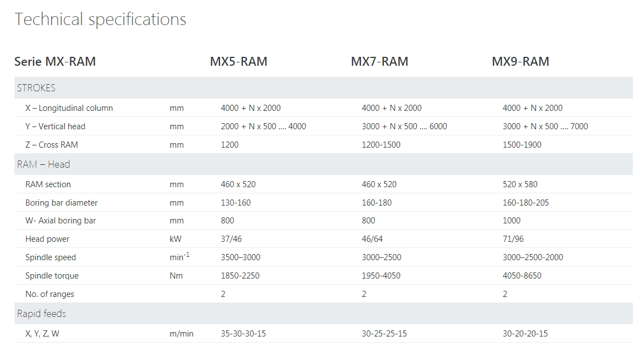Click the rapid feeds value '30-25-25-15'

(x=384, y=334)
